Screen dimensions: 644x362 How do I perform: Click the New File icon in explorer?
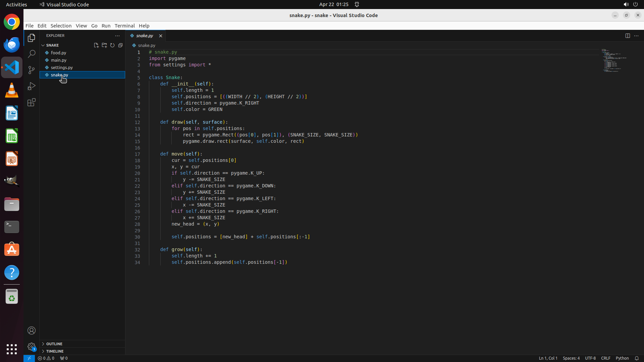tap(96, 45)
